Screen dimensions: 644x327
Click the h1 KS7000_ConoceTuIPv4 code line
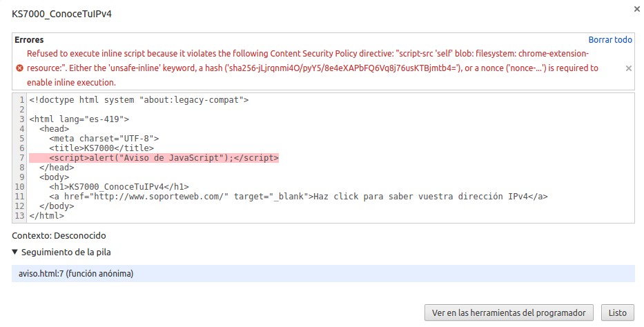click(x=119, y=187)
